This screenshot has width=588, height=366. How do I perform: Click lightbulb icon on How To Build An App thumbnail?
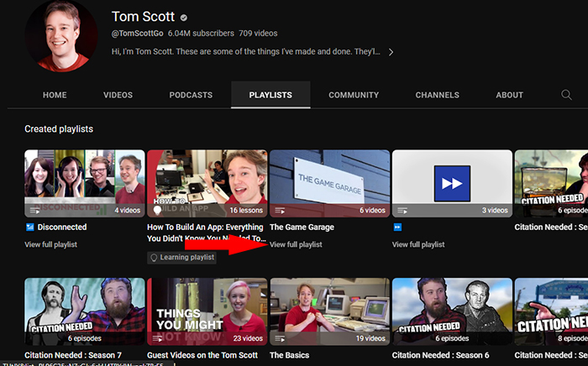158,211
